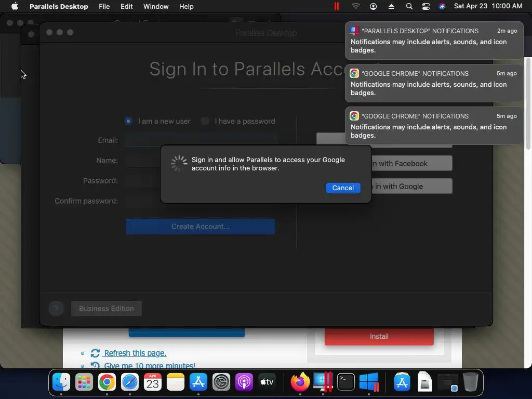The image size is (532, 399).
Task: Open the Parallels Desktop notification
Action: pos(434,41)
